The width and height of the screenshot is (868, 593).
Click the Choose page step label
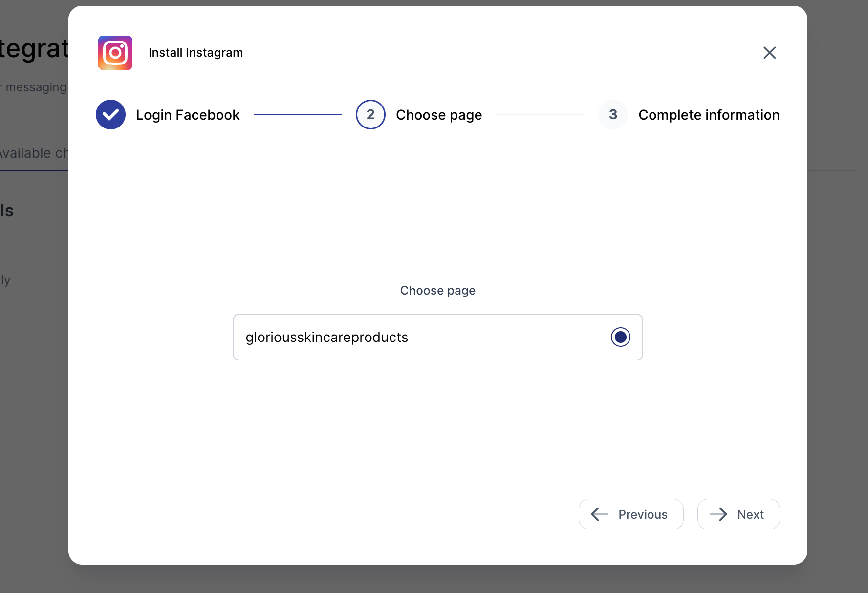pos(438,115)
